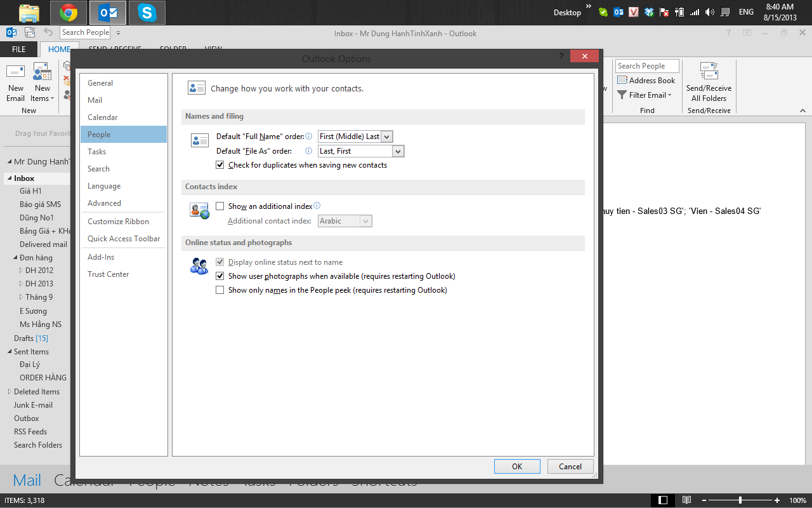Open the Default Full Name order dropdown
812x508 pixels.
[x=387, y=136]
